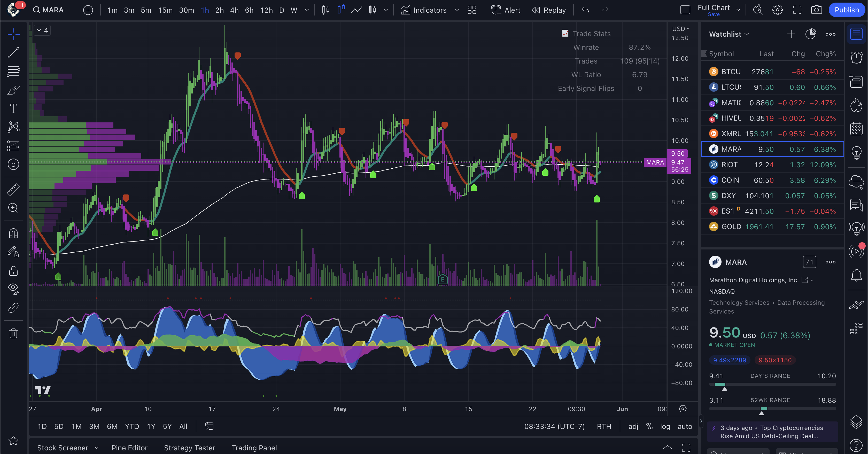Open the notifications bell panel
This screenshot has height=454, width=868.
(856, 276)
